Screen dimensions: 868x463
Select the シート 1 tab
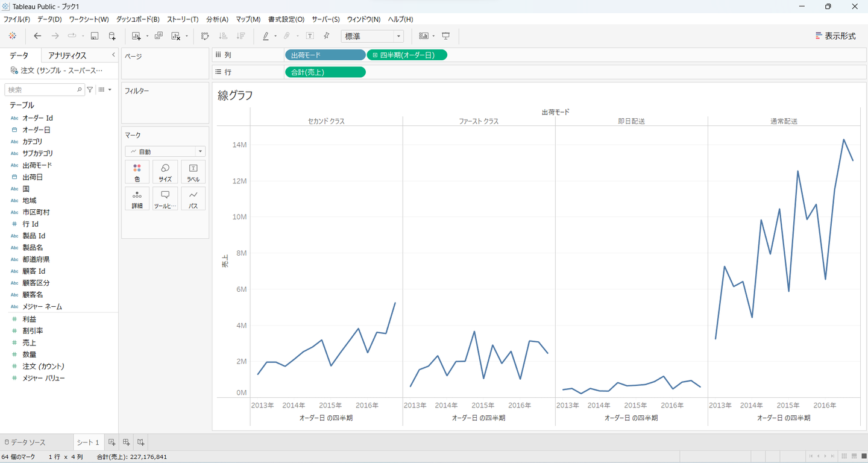pos(88,443)
